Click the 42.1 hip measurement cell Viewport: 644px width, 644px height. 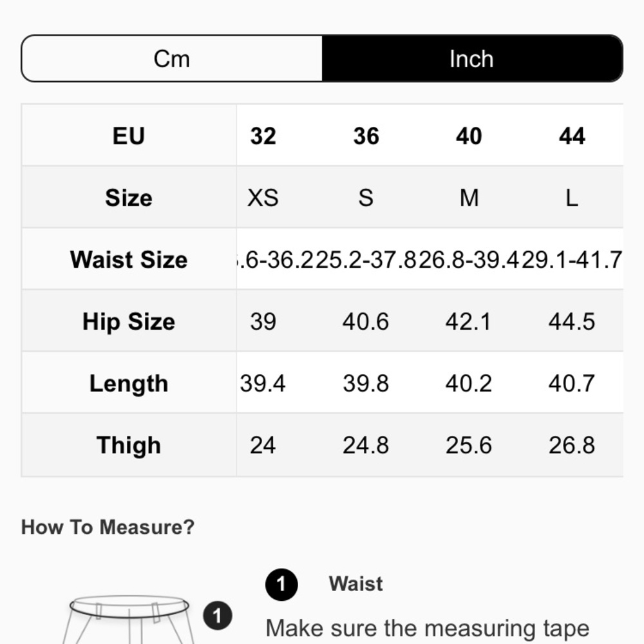tap(469, 321)
